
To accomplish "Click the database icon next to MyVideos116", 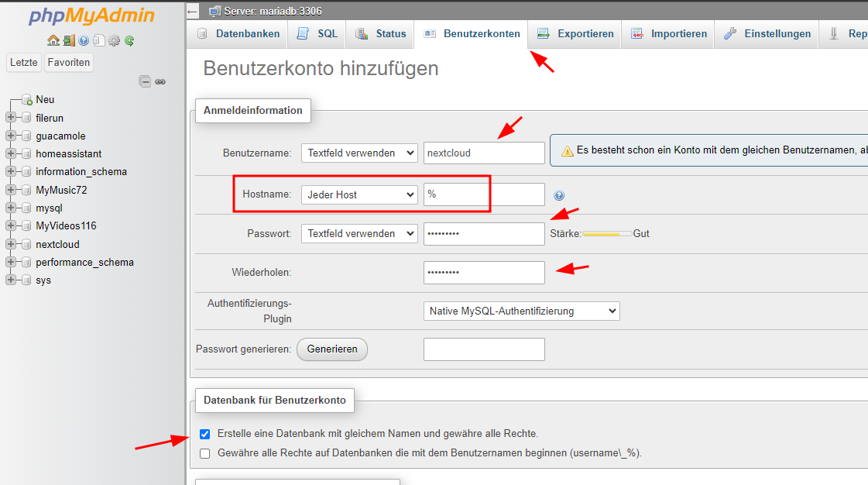I will [x=26, y=226].
